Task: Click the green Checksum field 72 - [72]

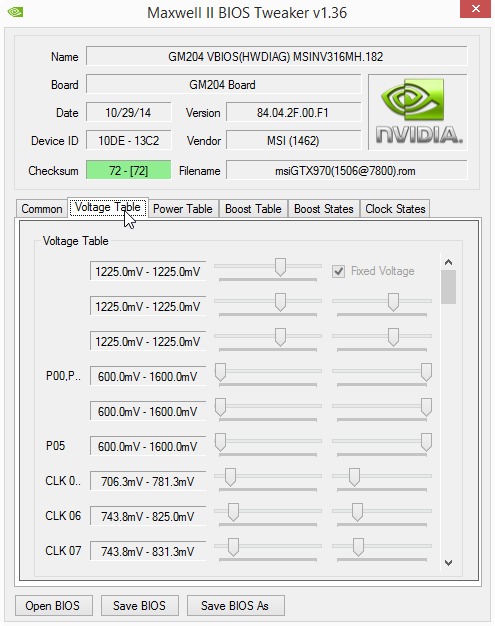Action: [129, 170]
